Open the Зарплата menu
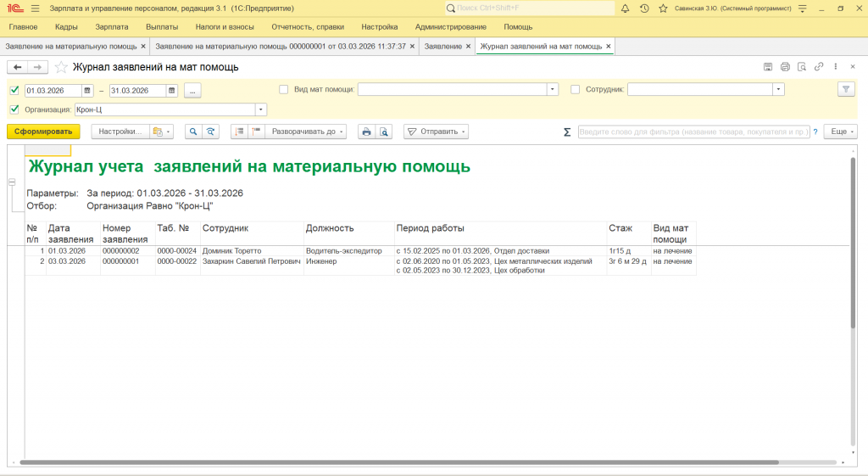Viewport: 868px width, 476px height. pos(112,27)
